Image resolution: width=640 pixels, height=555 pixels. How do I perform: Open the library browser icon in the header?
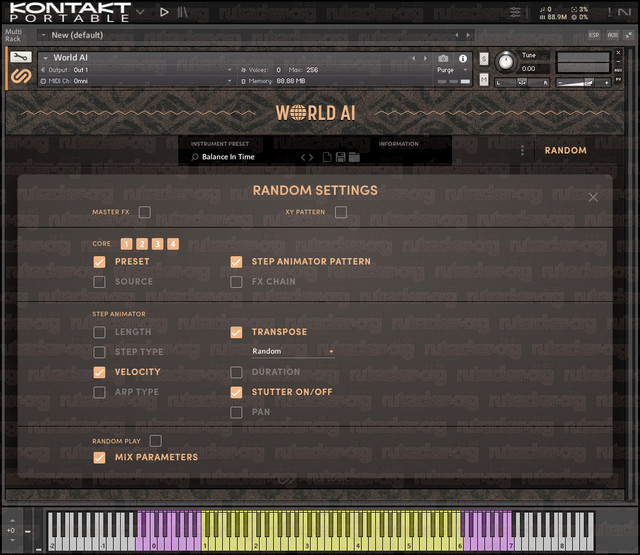pos(182,12)
